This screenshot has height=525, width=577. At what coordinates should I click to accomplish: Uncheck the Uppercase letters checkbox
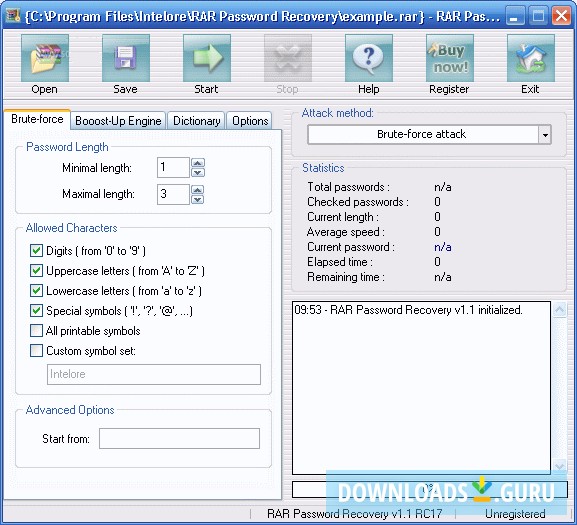click(x=36, y=271)
